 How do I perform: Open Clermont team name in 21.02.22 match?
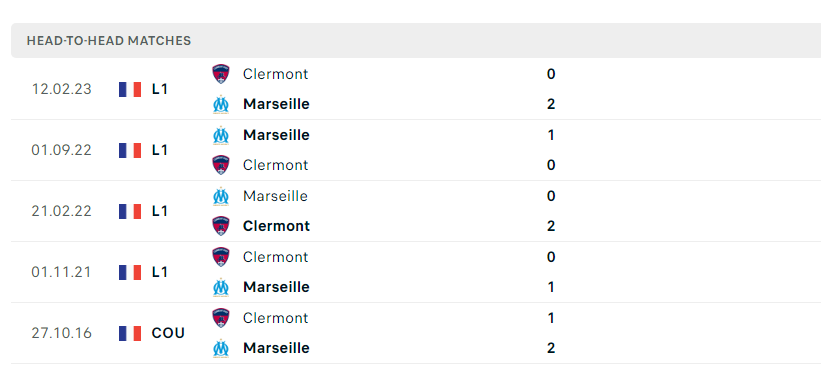tap(276, 226)
